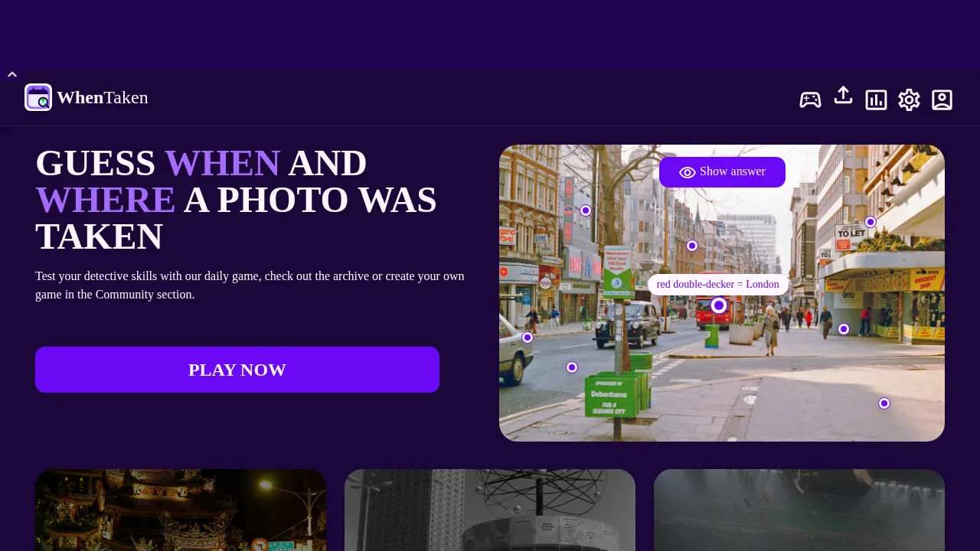
Task: Open the settings gear icon
Action: [909, 99]
